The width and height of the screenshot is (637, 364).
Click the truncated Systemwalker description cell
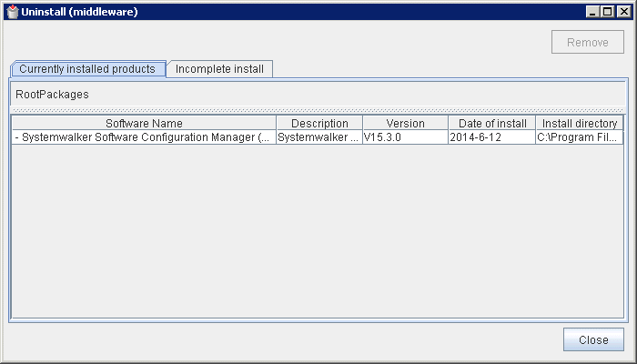(x=319, y=137)
